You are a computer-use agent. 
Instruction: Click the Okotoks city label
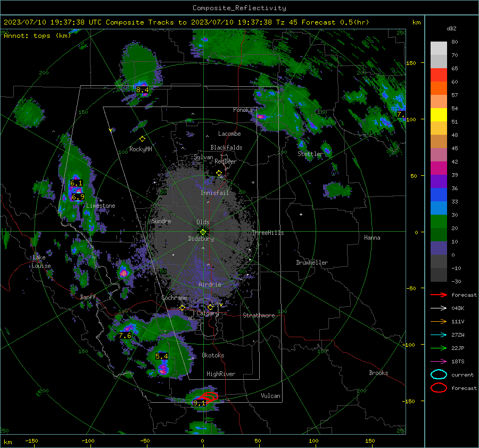point(213,356)
